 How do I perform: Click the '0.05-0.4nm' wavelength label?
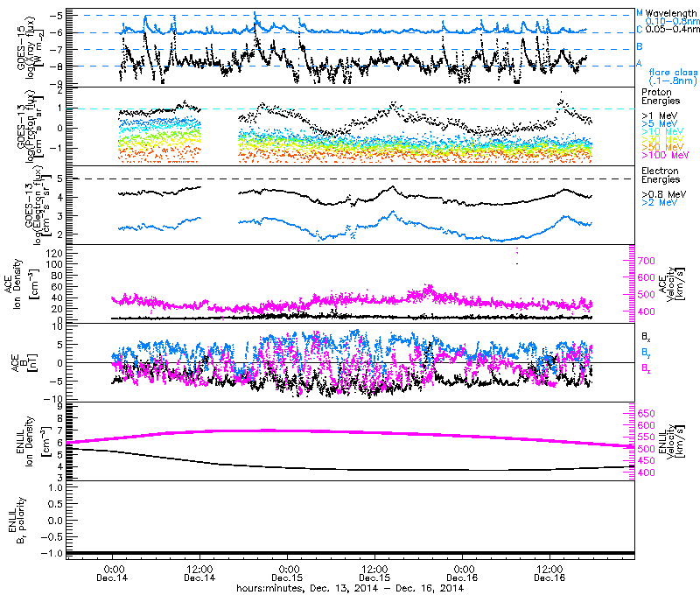click(x=673, y=29)
